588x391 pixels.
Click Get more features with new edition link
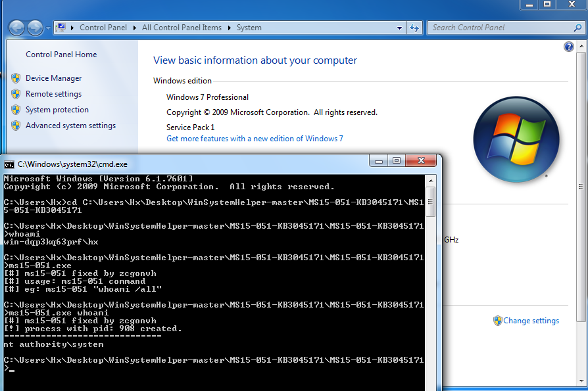tap(255, 139)
